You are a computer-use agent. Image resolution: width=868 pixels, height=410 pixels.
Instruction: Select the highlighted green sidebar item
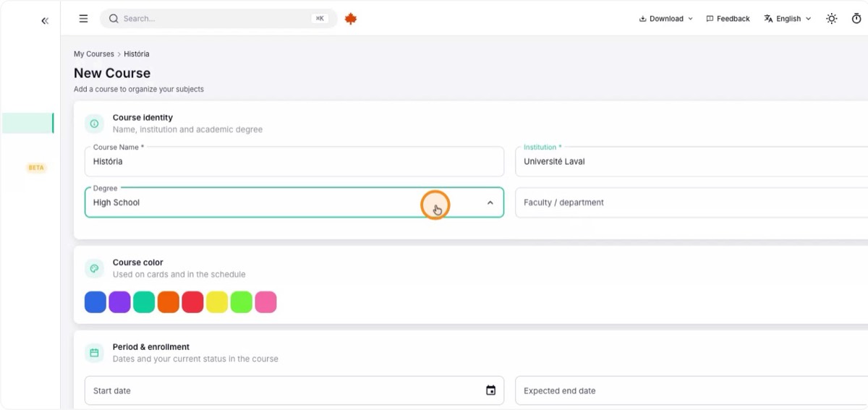28,123
